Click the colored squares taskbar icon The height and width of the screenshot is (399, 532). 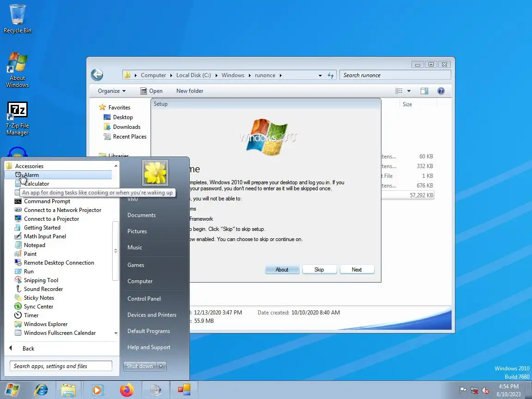184,390
